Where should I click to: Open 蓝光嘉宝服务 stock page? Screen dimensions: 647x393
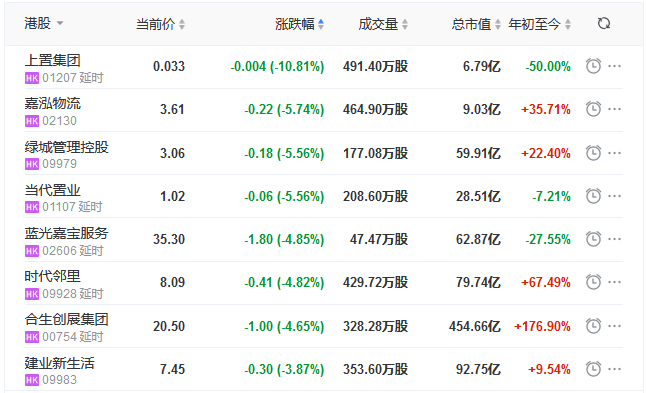(x=66, y=233)
